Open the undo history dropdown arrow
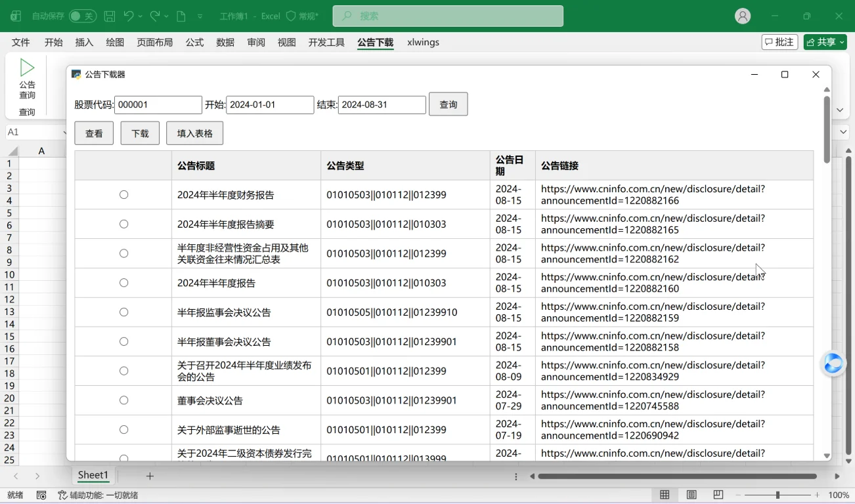The width and height of the screenshot is (855, 504). pyautogui.click(x=141, y=16)
